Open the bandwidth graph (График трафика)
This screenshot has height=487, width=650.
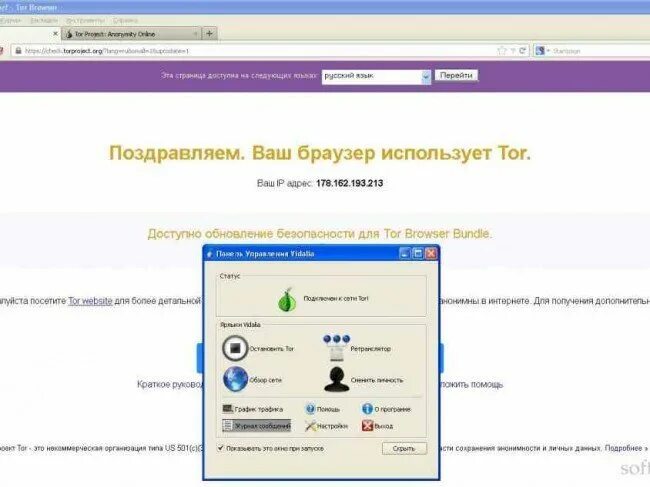[252, 409]
